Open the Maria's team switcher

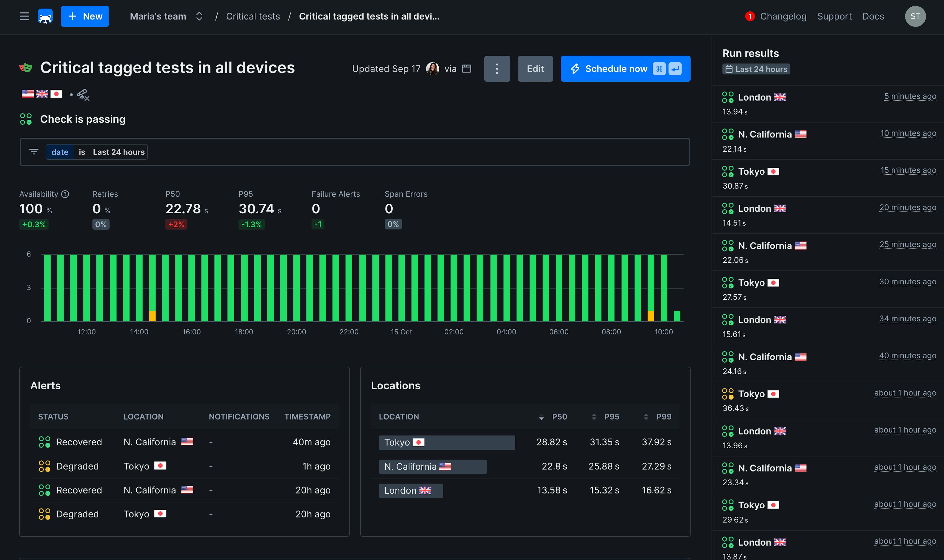click(199, 16)
